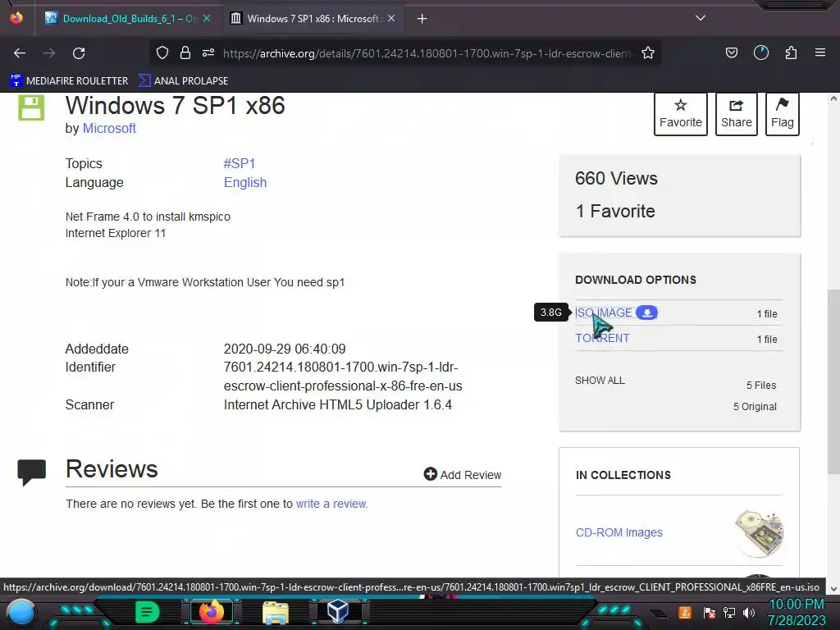Click the site padlock icon
The height and width of the screenshot is (630, 840).
185,52
